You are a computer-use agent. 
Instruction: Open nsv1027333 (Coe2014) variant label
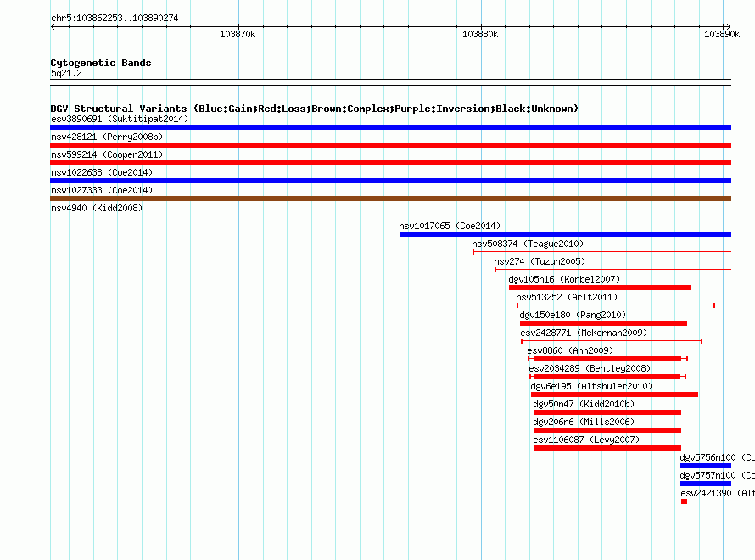102,190
